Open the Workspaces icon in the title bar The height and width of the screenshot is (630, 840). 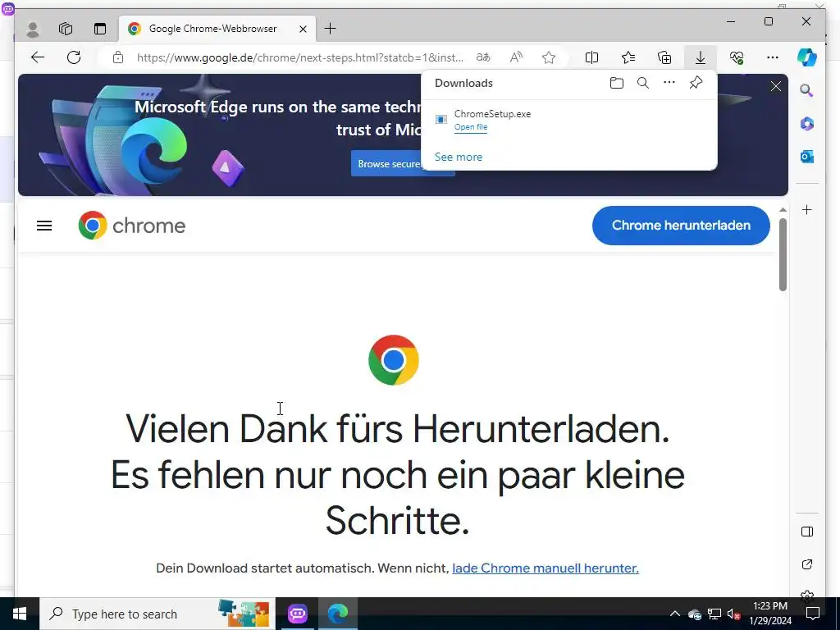coord(66,29)
